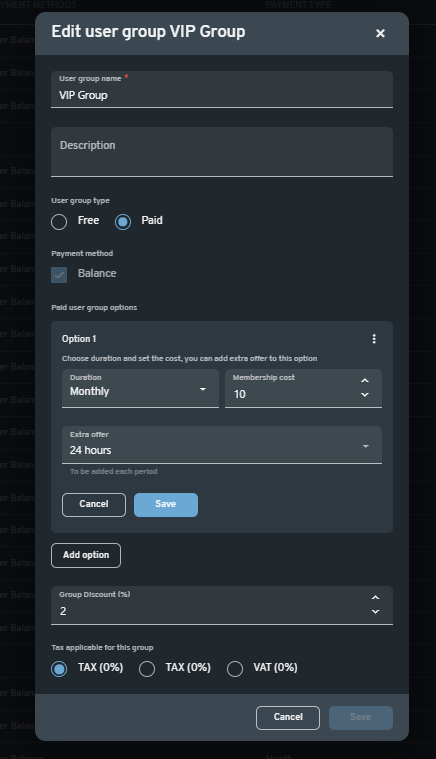436x759 pixels.
Task: Toggle the Balance payment method checkbox
Action: (59, 275)
